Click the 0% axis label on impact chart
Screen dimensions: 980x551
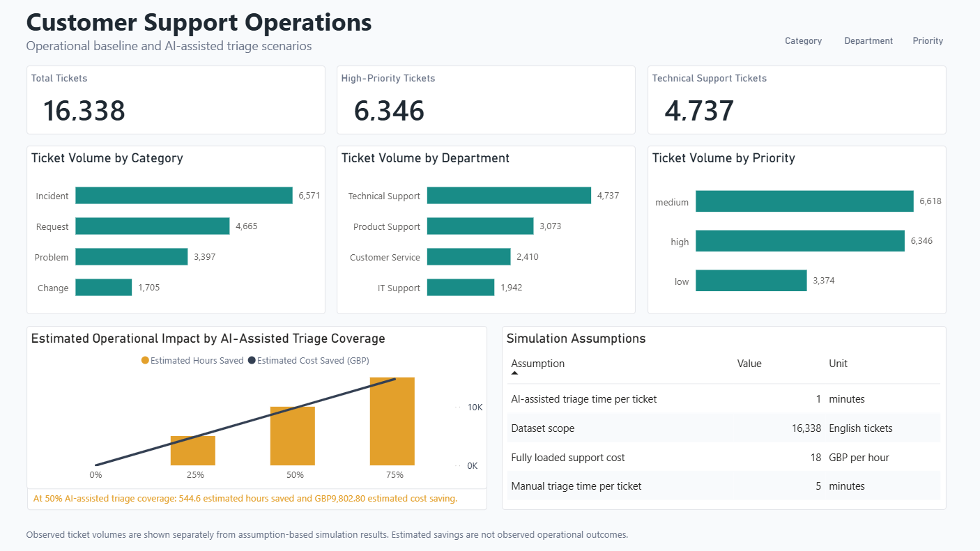coord(95,475)
